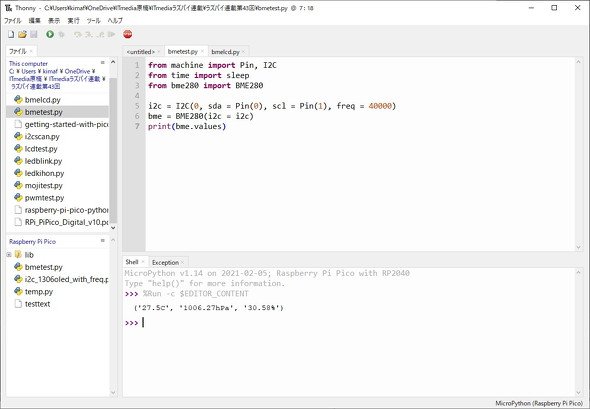The image size is (590, 409).
Task: Click the Save file disk icon
Action: click(34, 35)
